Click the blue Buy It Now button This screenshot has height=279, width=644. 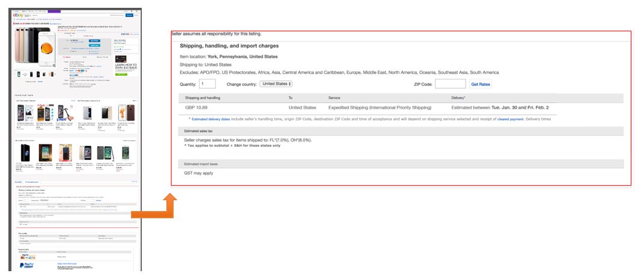coord(94,40)
